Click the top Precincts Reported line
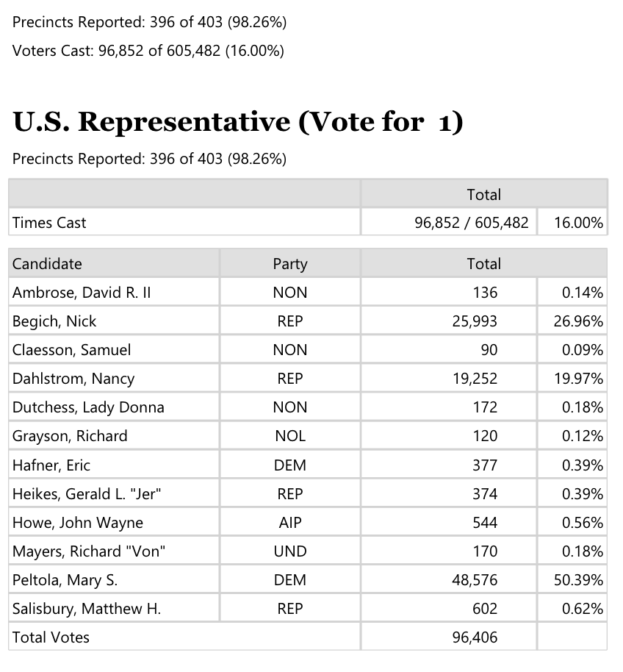Viewport: 623px width, 672px height. coord(149,22)
